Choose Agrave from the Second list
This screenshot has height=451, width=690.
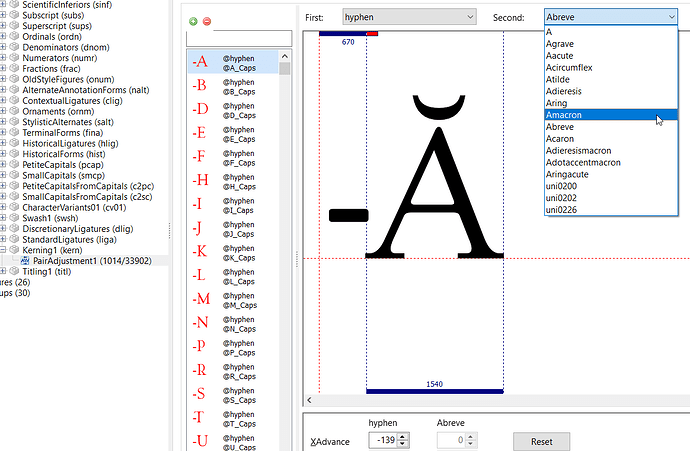[611, 44]
